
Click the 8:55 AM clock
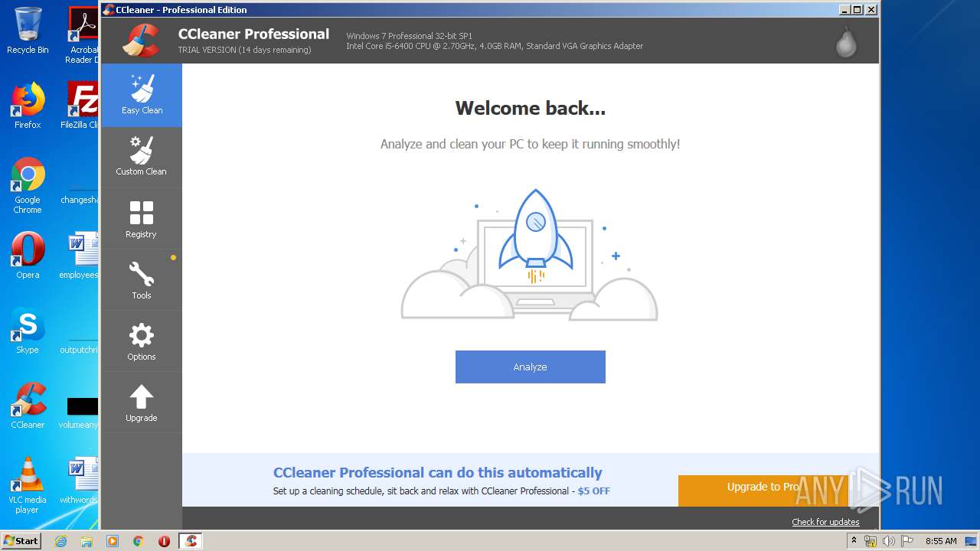pos(941,541)
